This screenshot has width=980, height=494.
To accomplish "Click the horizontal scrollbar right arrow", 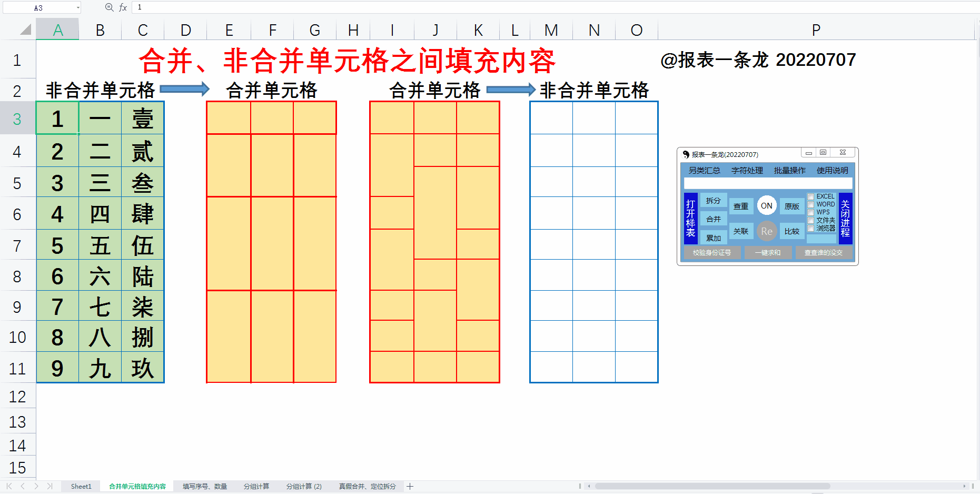I will click(x=964, y=486).
